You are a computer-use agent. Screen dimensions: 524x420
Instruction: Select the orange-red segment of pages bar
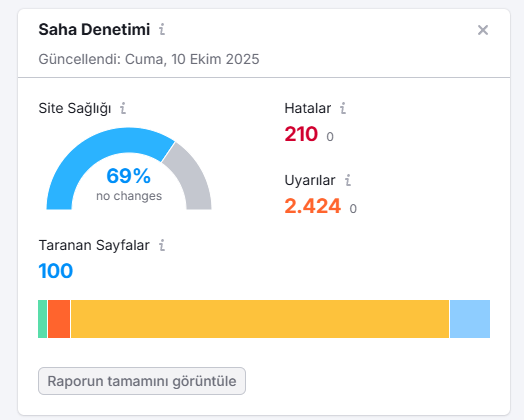pyautogui.click(x=59, y=319)
